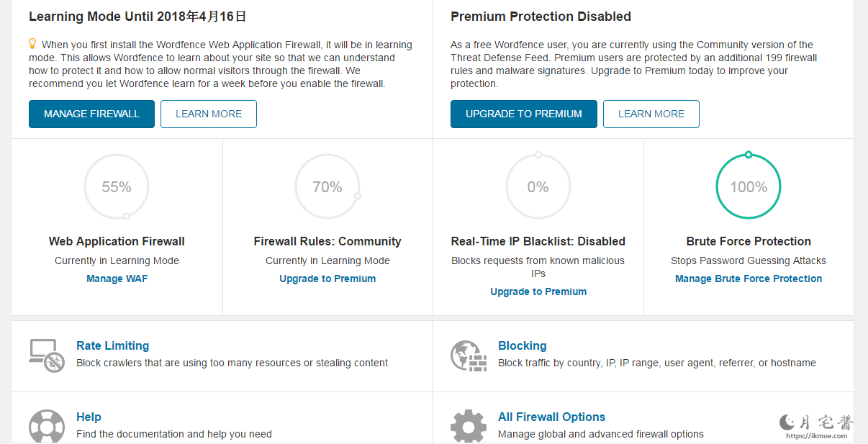Click the 70% Firewall Rules circle
The image size is (868, 444).
(327, 187)
